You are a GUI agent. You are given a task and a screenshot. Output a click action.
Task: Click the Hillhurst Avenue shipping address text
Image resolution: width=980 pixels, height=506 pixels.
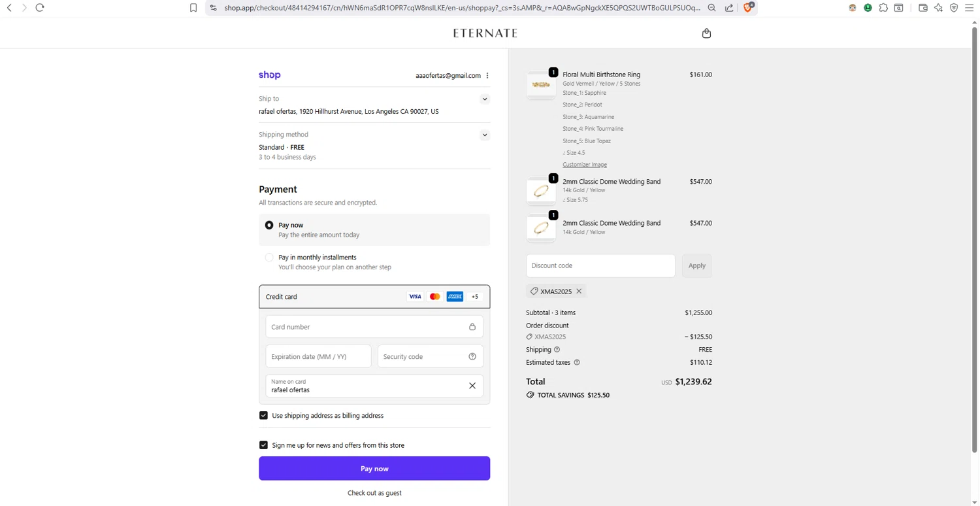[348, 112]
